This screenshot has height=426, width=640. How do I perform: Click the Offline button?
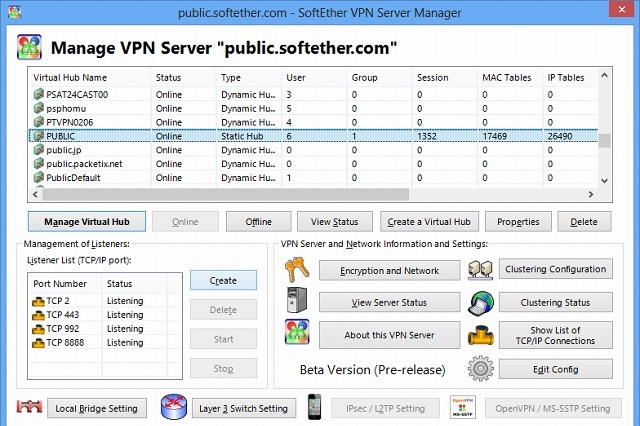(x=259, y=222)
